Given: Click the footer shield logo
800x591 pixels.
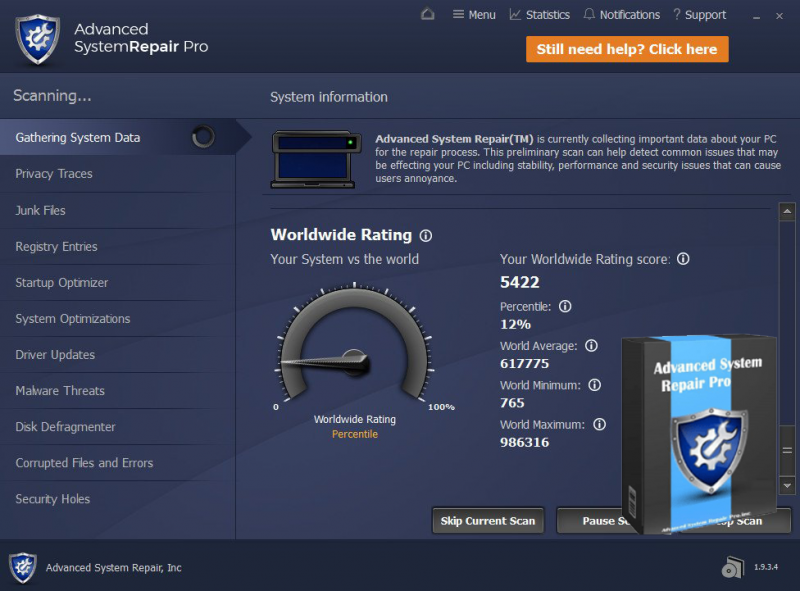Looking at the screenshot, I should coord(23,568).
